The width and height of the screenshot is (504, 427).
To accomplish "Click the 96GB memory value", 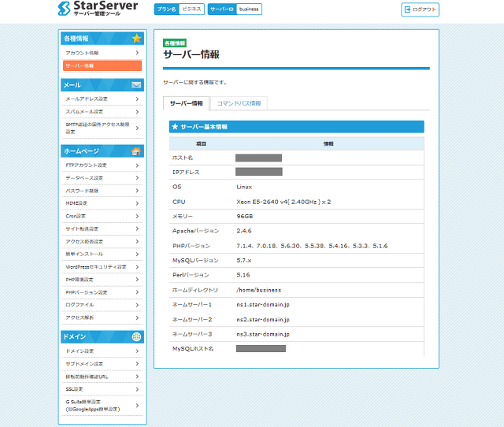I will point(245,216).
